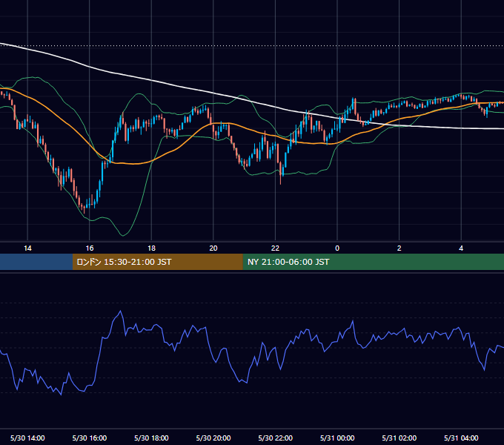Click hour label 2 on price chart axis
The image size is (504, 445).
point(399,248)
